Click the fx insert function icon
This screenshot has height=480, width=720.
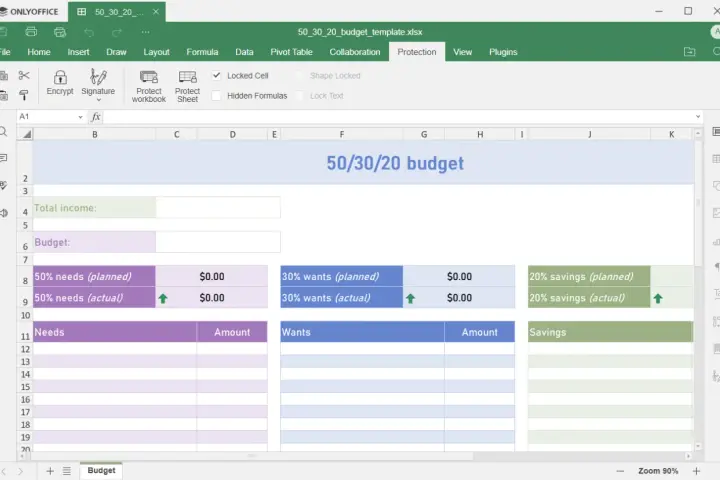(x=96, y=117)
